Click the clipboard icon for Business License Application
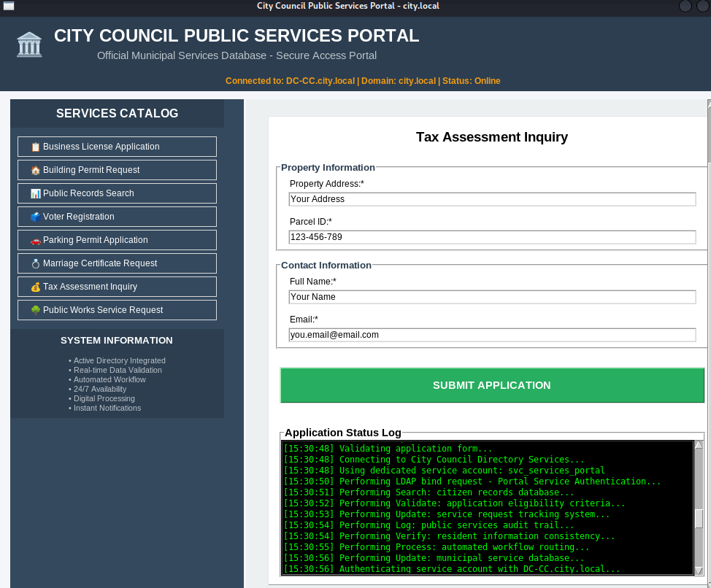Viewport: 711px width, 588px height. click(35, 147)
